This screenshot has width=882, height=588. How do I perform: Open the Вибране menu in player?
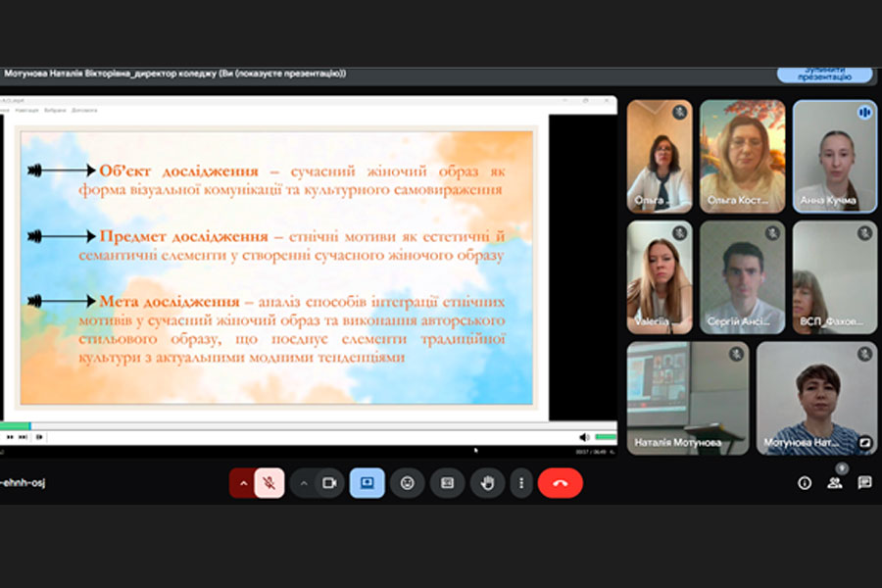click(55, 111)
